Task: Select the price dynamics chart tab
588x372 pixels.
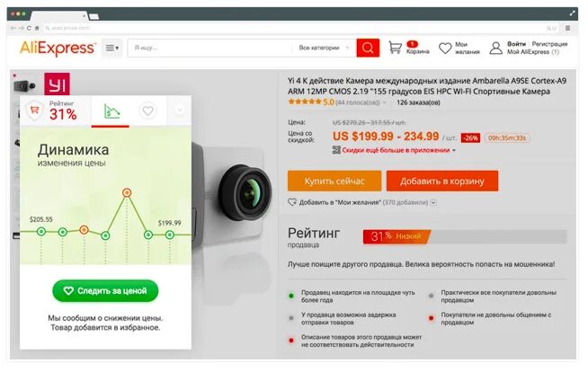Action: tap(111, 111)
